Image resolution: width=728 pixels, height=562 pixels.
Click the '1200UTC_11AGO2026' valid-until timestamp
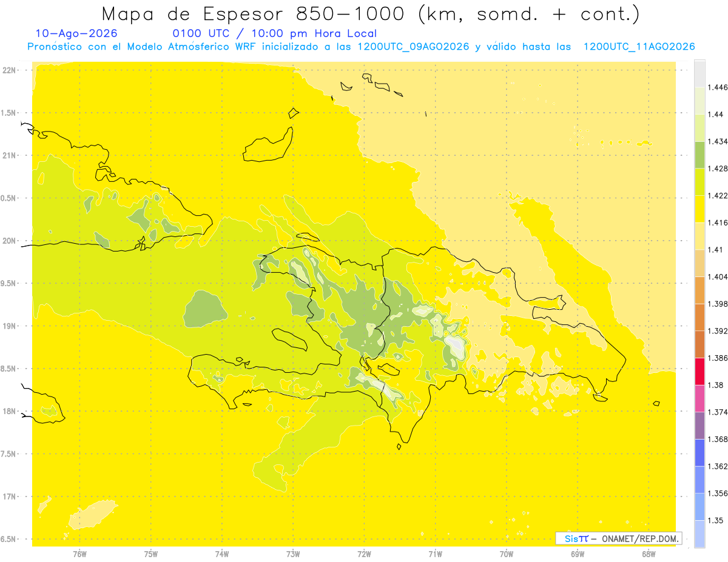pyautogui.click(x=639, y=47)
